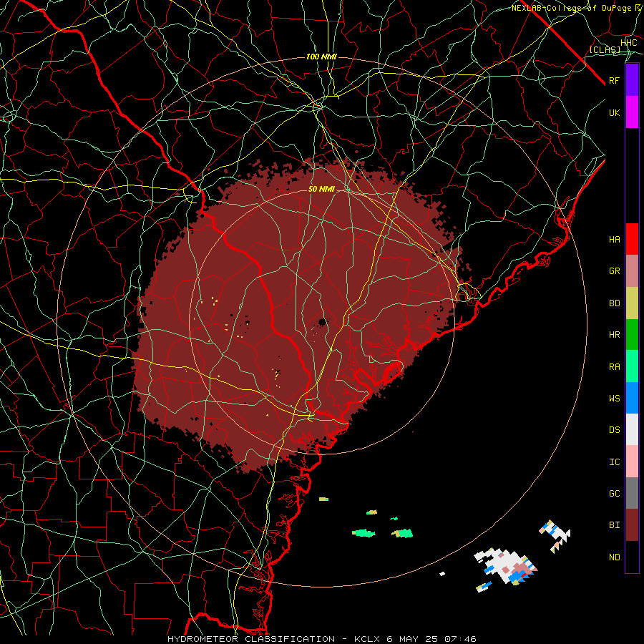Viewport: 644px width, 644px height.
Task: Select the BD yellow legend block
Action: (x=632, y=303)
